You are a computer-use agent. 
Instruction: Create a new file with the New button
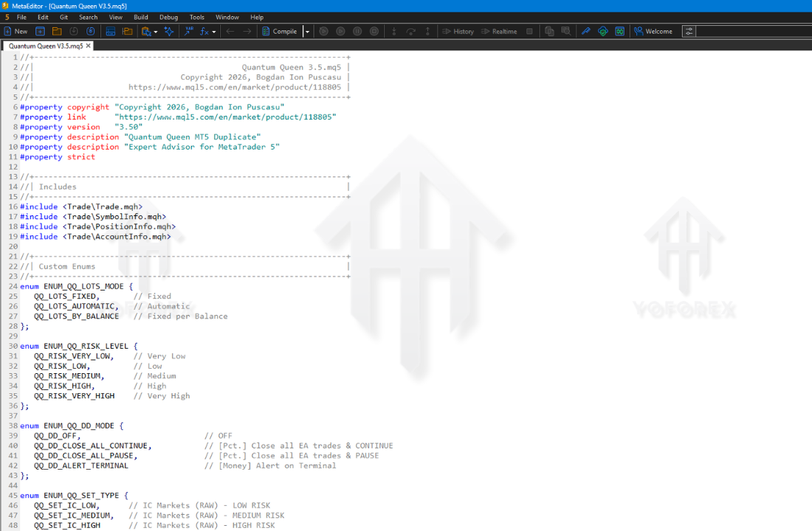(16, 31)
